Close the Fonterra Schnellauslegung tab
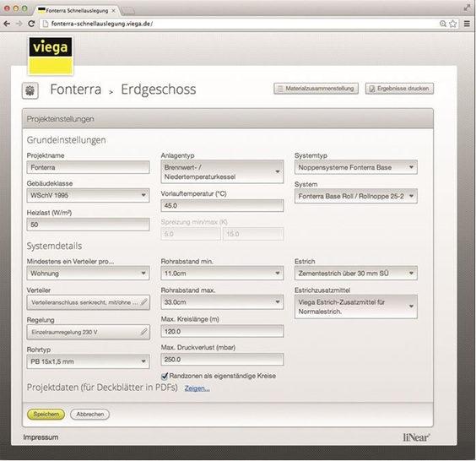Screen dimensions: 476x461 [114, 11]
